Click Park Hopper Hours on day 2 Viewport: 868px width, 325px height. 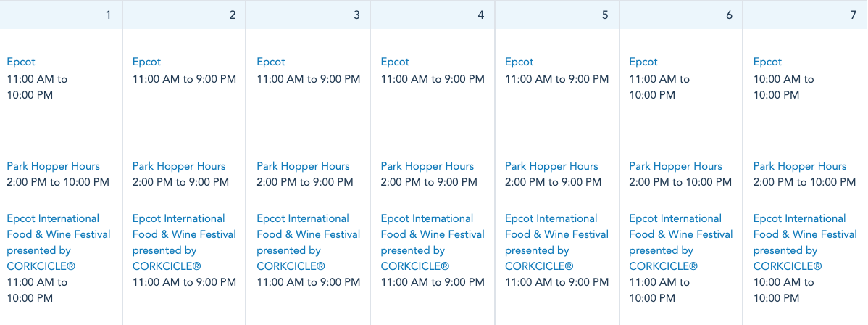tap(179, 167)
